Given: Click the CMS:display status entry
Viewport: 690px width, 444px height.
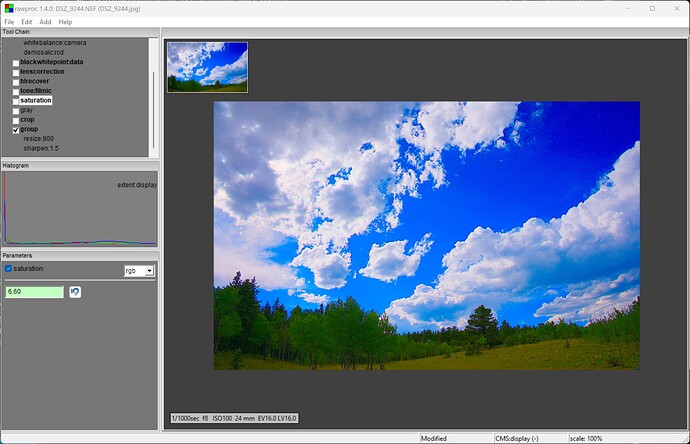Looking at the screenshot, I should (x=517, y=438).
